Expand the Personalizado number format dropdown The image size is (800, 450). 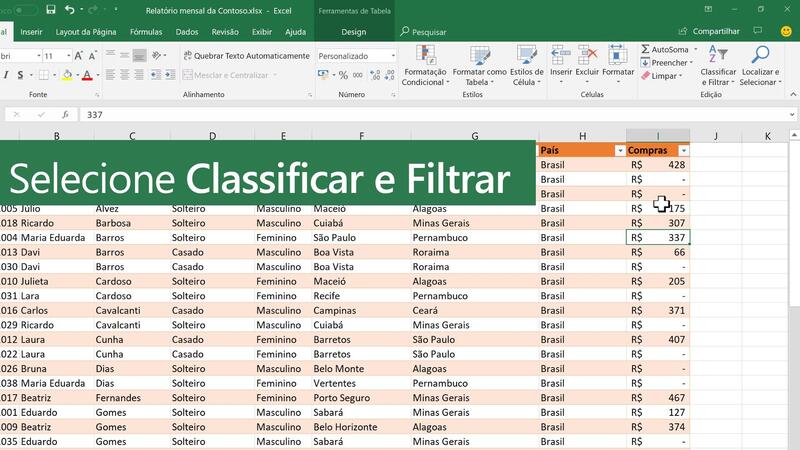pos(393,56)
